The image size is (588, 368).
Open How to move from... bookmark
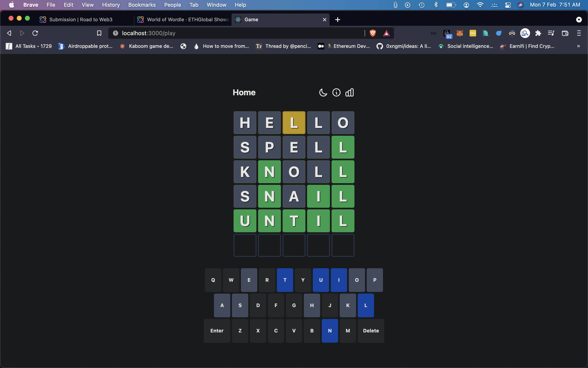[x=221, y=46]
